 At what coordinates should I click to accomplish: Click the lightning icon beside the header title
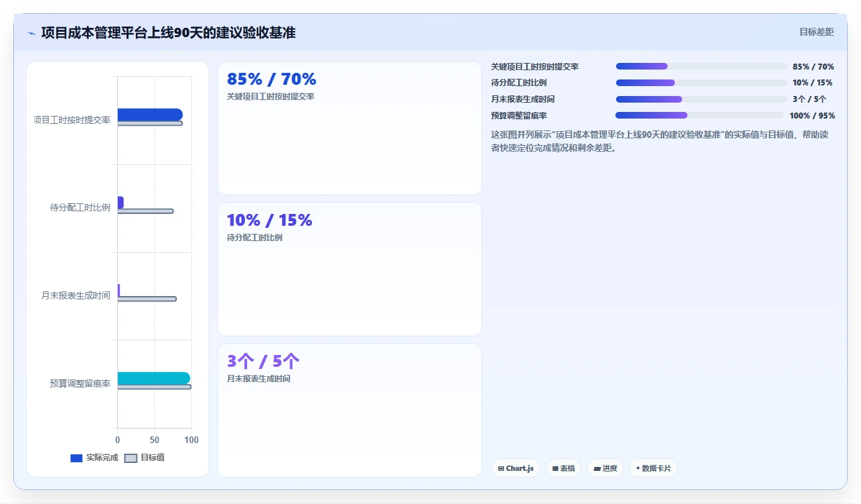[31, 33]
